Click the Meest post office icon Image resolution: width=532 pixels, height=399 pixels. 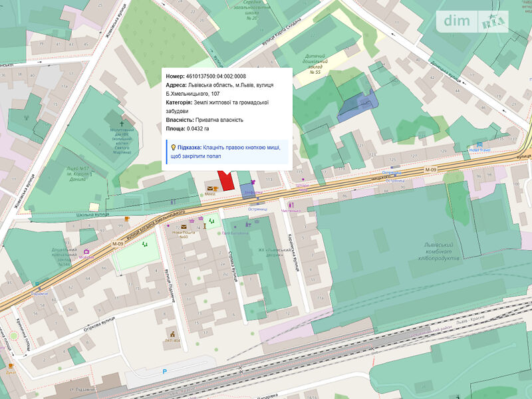(209, 189)
